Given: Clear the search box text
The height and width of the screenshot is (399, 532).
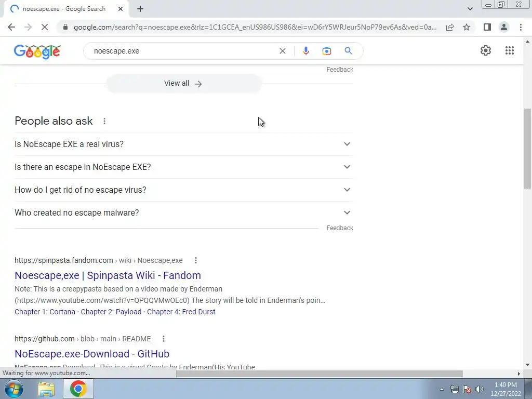Looking at the screenshot, I should 282,51.
